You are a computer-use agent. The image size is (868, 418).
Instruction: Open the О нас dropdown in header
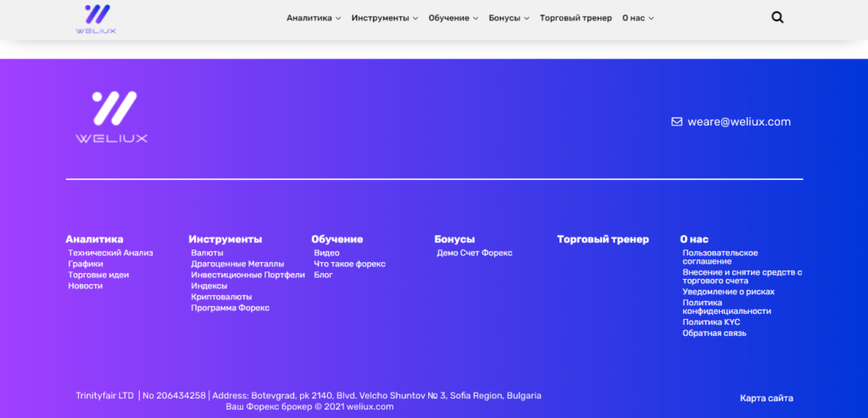(637, 18)
